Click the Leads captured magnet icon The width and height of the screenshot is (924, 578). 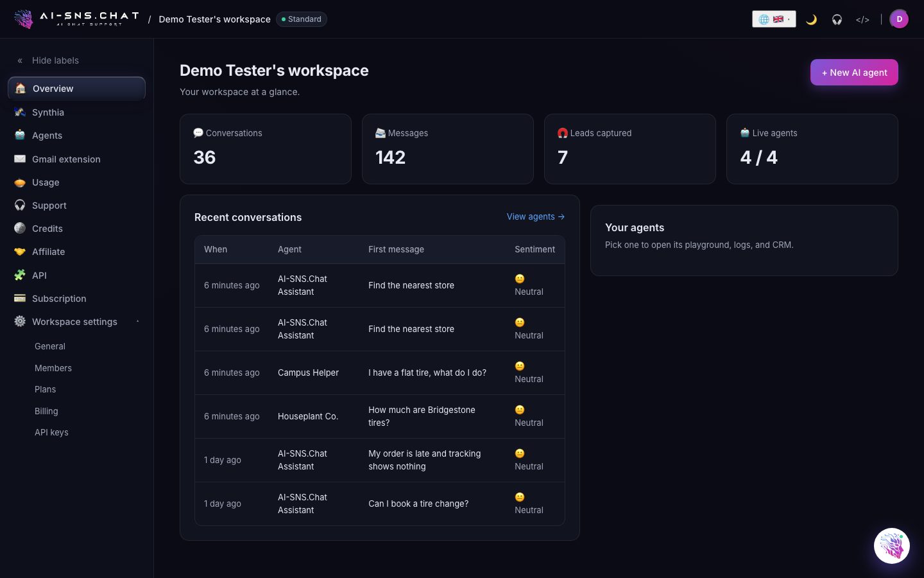click(563, 133)
